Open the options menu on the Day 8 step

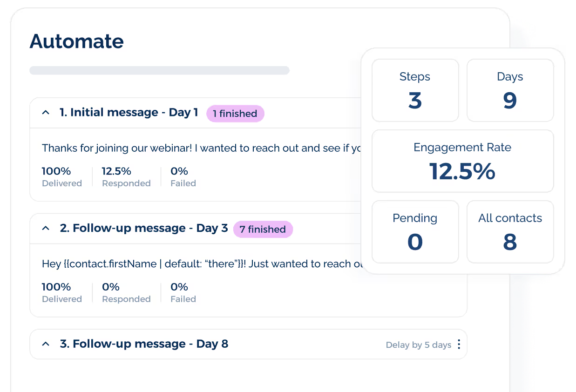pos(459,344)
